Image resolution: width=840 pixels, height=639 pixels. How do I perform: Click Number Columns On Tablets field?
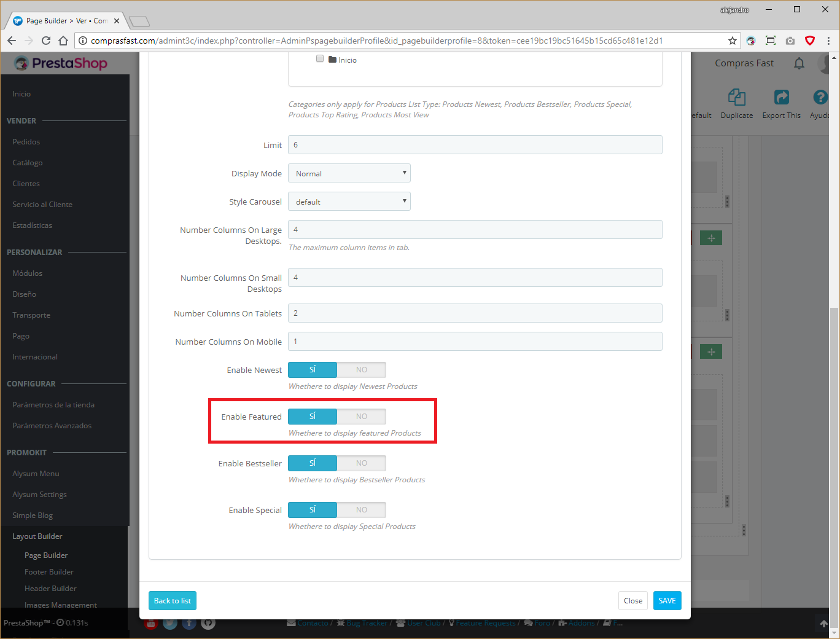475,313
